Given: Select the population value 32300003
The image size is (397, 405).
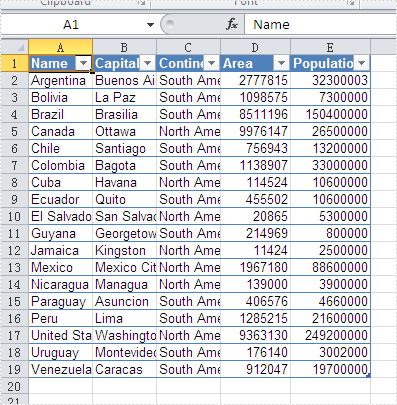Looking at the screenshot, I should click(330, 80).
